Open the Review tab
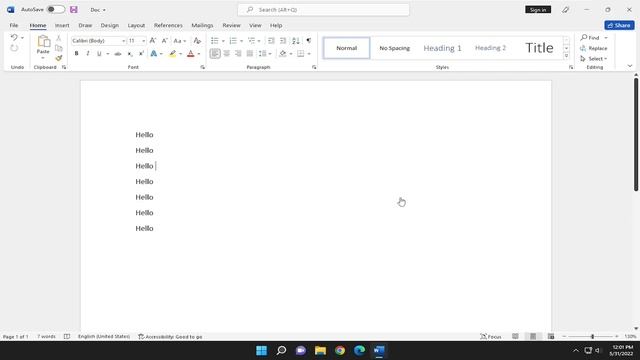 [x=231, y=25]
